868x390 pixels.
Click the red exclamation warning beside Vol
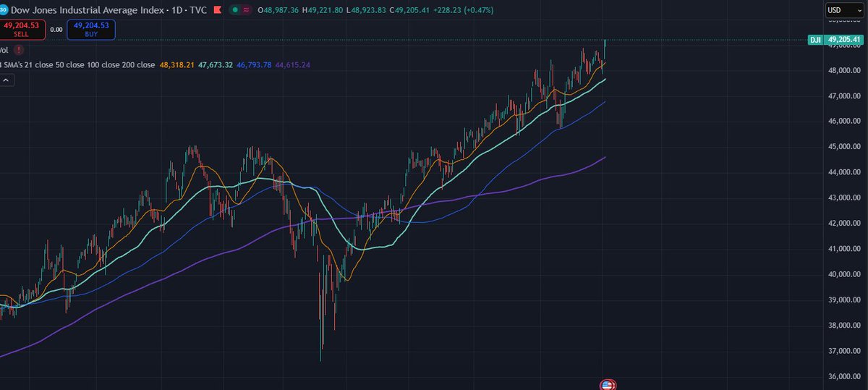point(18,50)
